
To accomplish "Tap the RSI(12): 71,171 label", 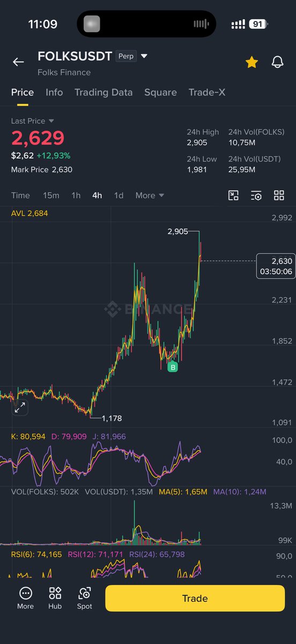I will (95, 554).
